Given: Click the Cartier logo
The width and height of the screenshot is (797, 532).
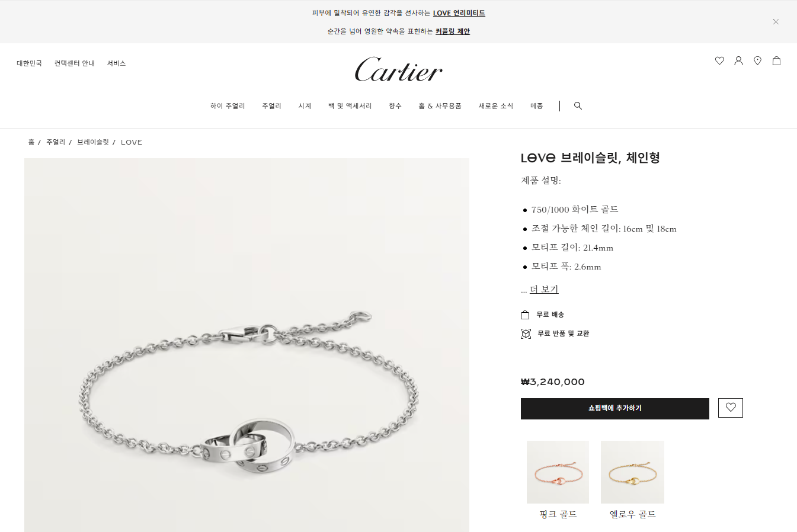Looking at the screenshot, I should (399, 69).
